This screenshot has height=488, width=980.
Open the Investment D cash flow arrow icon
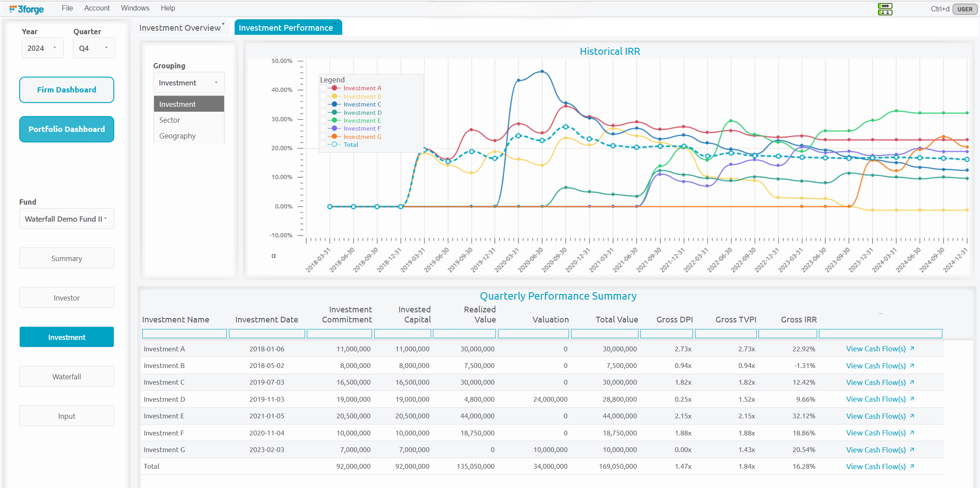tap(912, 399)
